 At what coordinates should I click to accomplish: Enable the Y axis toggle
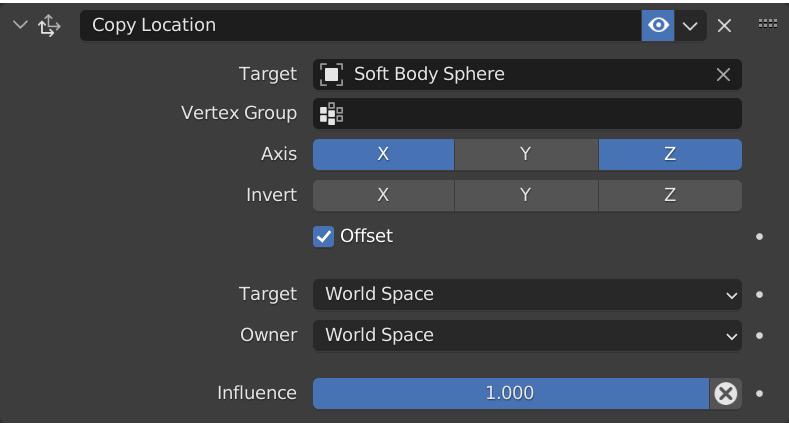pyautogui.click(x=526, y=154)
